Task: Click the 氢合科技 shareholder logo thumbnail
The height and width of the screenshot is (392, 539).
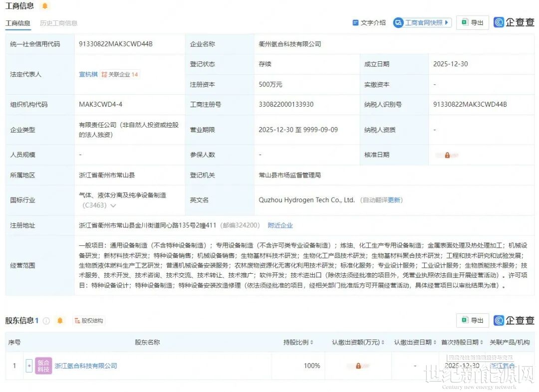Action: (x=43, y=366)
